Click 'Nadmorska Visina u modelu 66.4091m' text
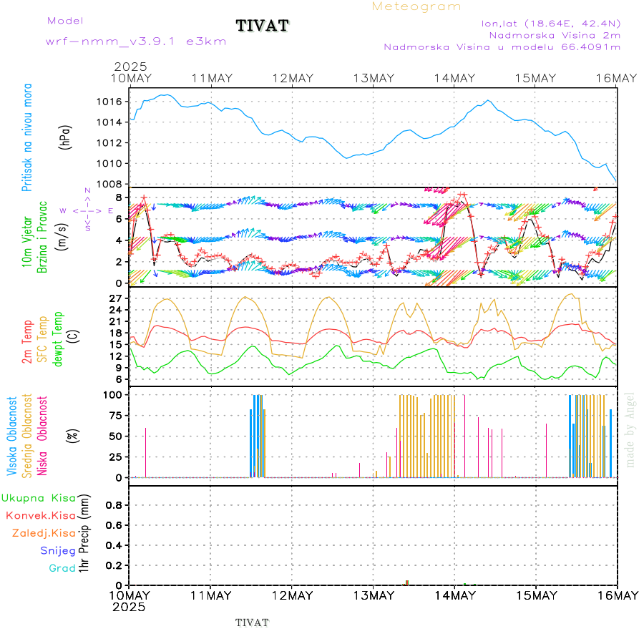644x644 pixels. pos(502,47)
